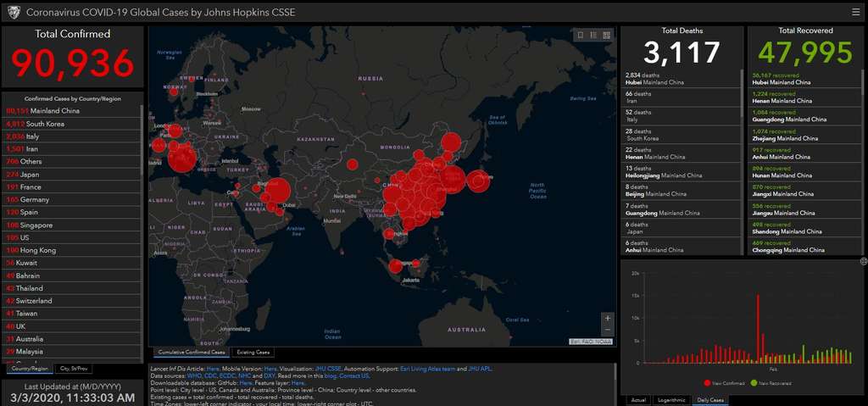Image resolution: width=868 pixels, height=406 pixels.
Task: Select the Cumulative Confirmed Cases map tab
Action: click(191, 352)
